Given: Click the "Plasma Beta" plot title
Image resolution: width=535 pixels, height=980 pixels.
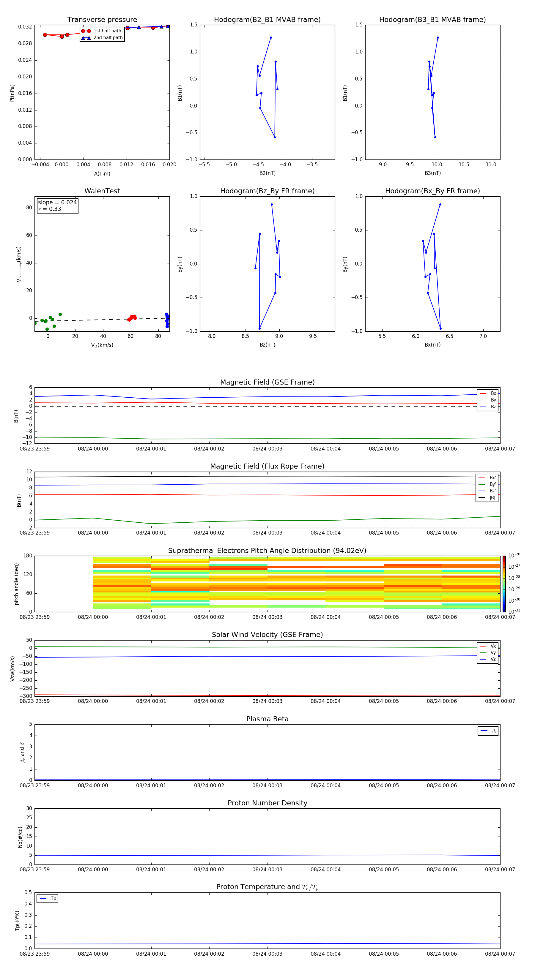Looking at the screenshot, I should click(x=267, y=719).
